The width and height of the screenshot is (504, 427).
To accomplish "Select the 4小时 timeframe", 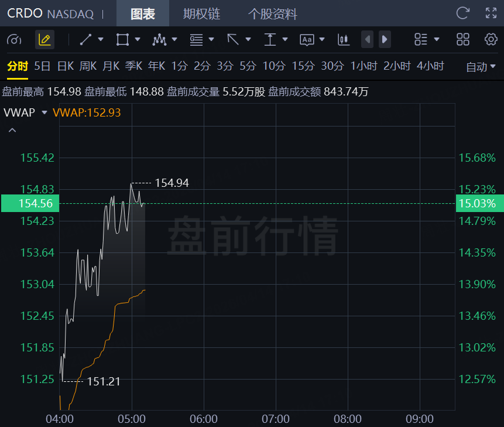I will coord(430,66).
